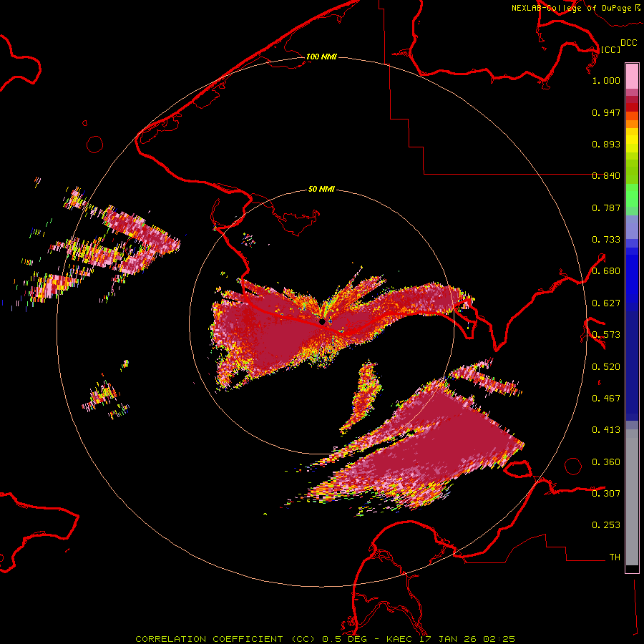Click the 0.467 scale value
644x644 pixels.
(606, 399)
